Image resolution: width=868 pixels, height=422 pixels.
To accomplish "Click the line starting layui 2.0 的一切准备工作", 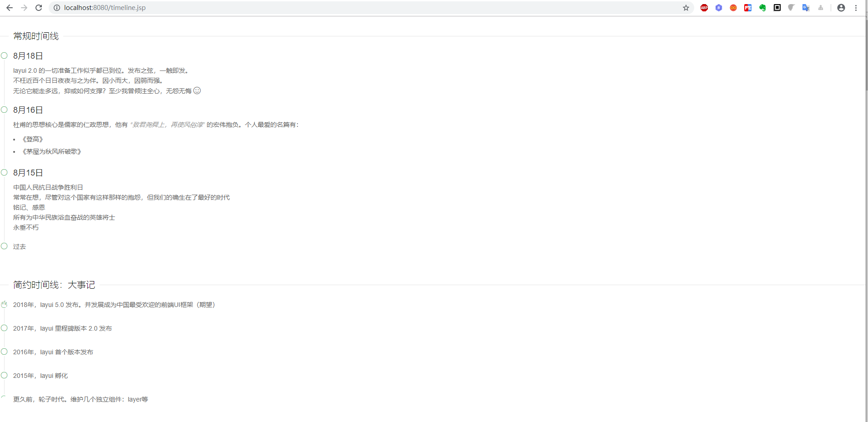I will click(x=101, y=70).
